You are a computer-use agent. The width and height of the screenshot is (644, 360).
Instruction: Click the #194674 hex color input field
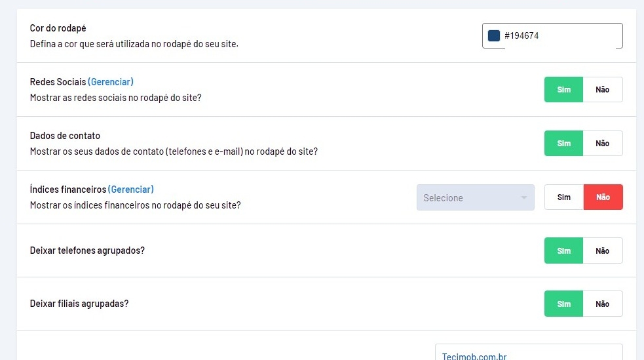tap(560, 36)
